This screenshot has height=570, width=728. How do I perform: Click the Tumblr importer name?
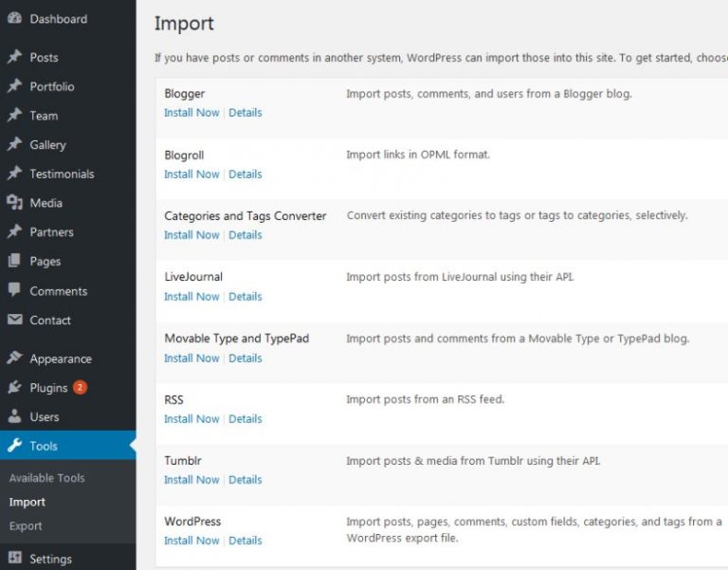point(182,461)
